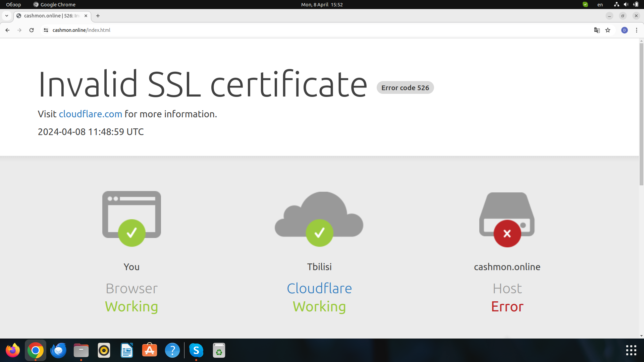Viewport: 644px width, 362px height.
Task: Select the cashmon.online 526 tab
Action: click(50, 16)
